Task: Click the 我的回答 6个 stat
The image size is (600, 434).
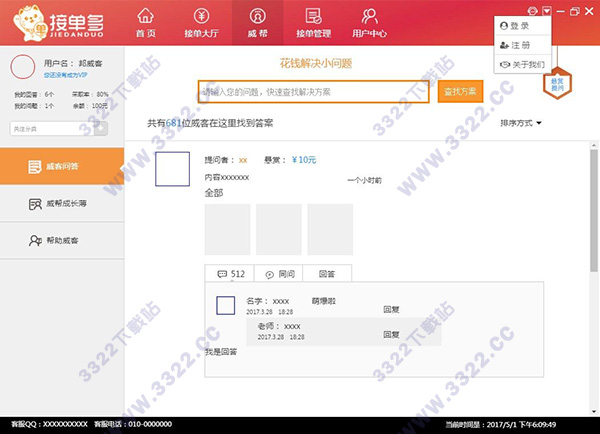Action: click(x=34, y=94)
